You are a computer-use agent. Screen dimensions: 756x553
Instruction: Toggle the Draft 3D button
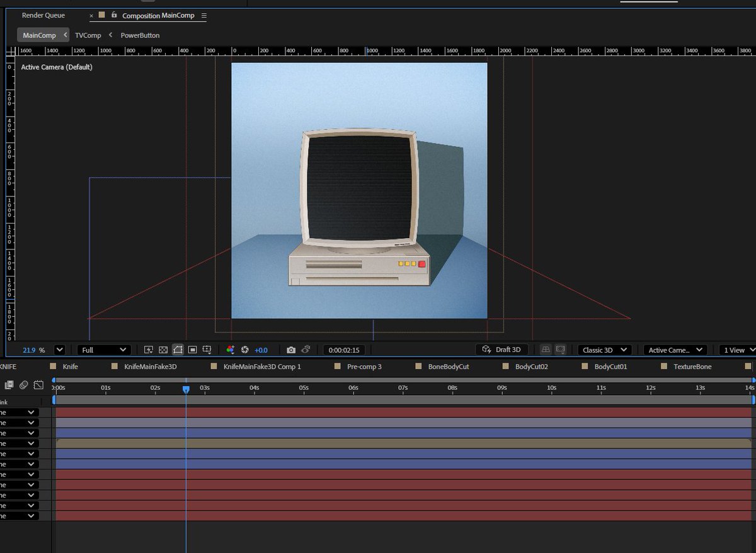click(x=501, y=350)
